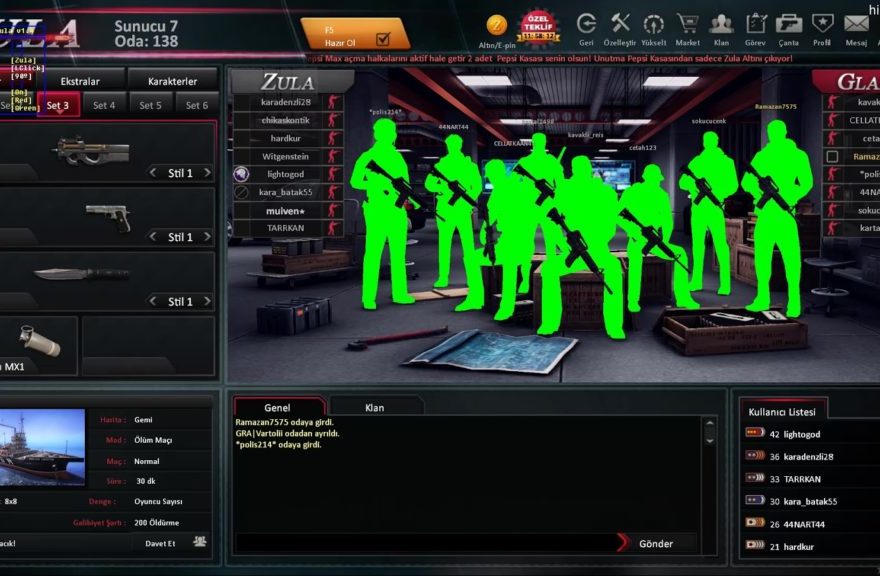This screenshot has width=880, height=576.
Task: Select the P90 submachine gun slot
Action: [x=107, y=152]
